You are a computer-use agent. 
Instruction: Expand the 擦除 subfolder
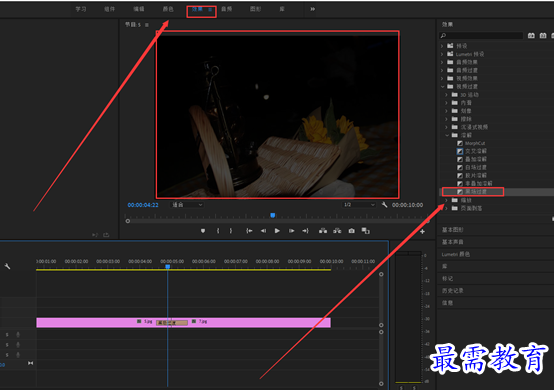click(447, 119)
